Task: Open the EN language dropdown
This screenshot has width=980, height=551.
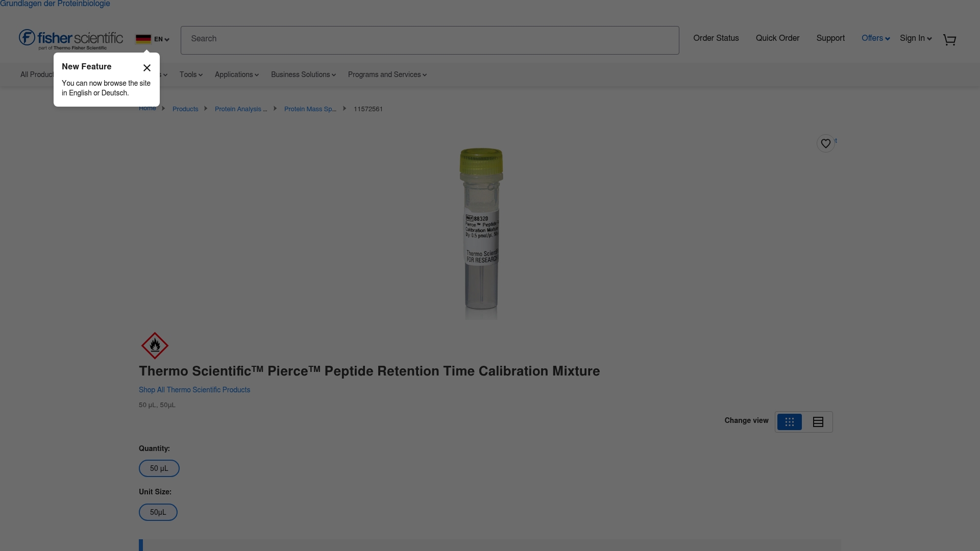Action: pyautogui.click(x=161, y=39)
